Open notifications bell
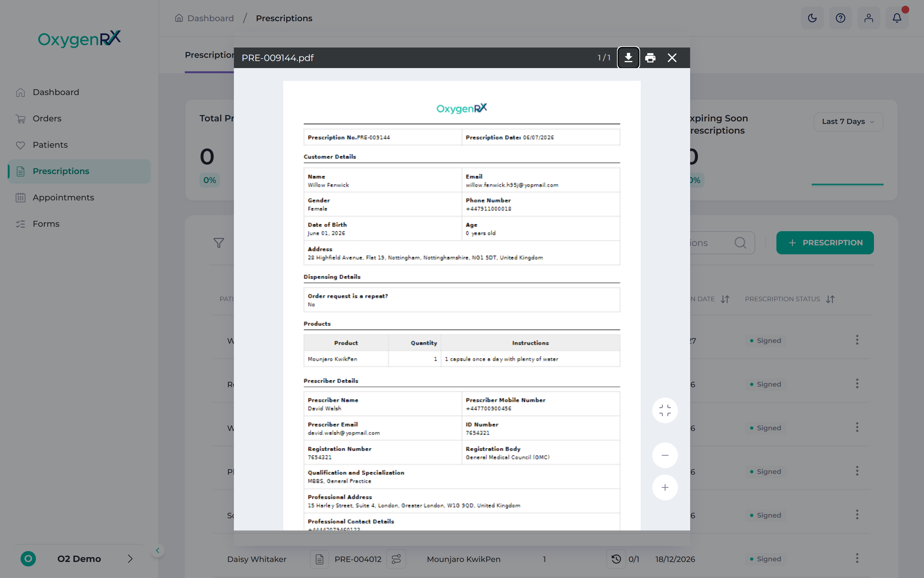This screenshot has width=924, height=578. (897, 18)
